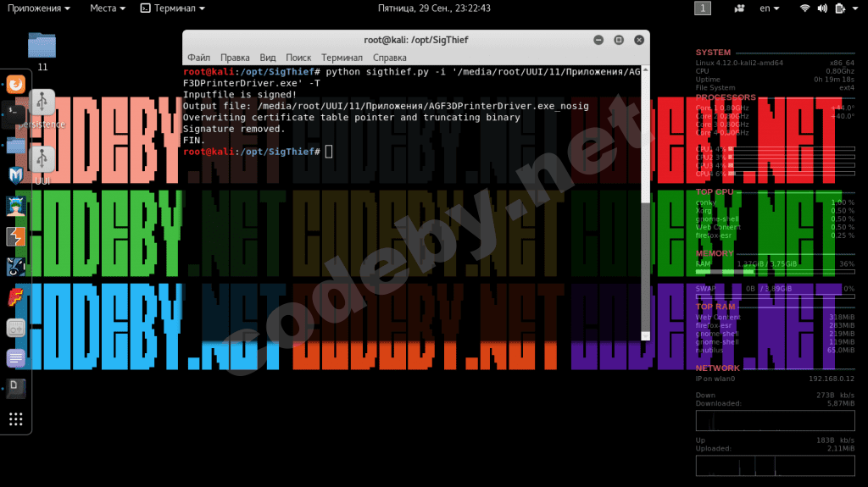The width and height of the screenshot is (868, 487).
Task: Open Armitage (blue-haired girl icon)
Action: (15, 206)
